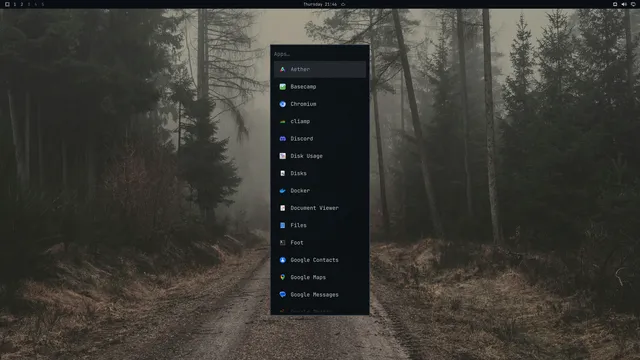This screenshot has height=360, width=640.
Task: Click the volume speaker icon in top bar
Action: (x=624, y=4)
